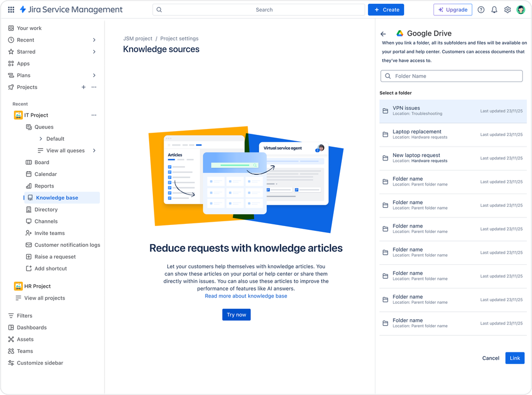
Task: Click the back arrow beside Google Drive
Action: 383,34
